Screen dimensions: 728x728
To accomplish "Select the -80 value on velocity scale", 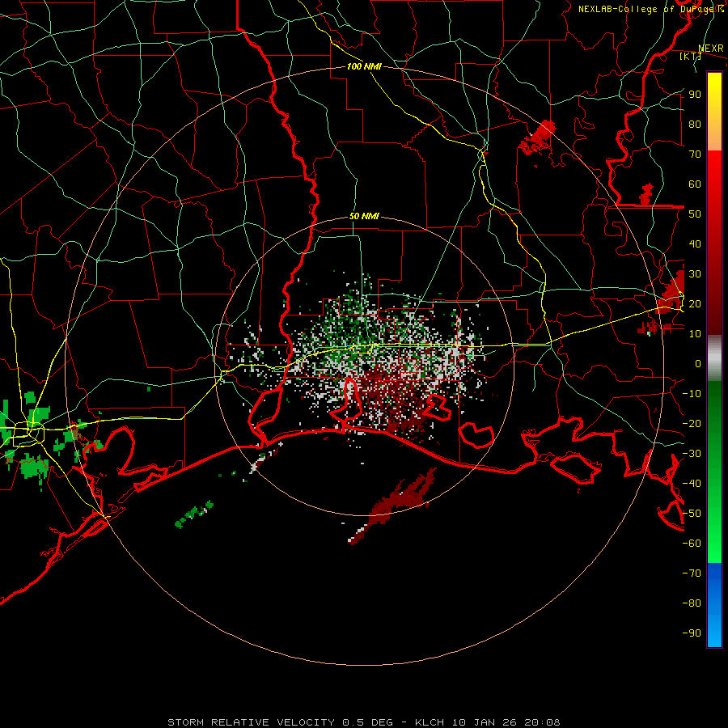I will click(x=692, y=603).
